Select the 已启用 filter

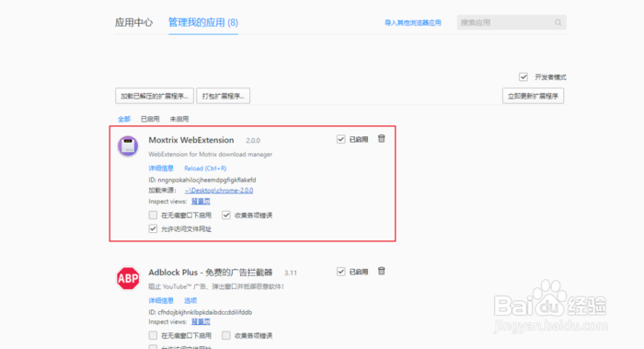click(x=150, y=119)
